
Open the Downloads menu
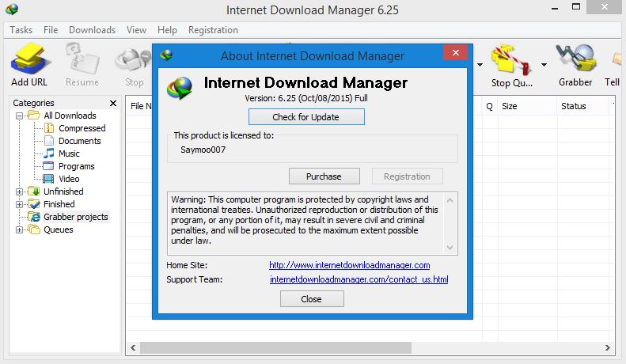click(93, 30)
